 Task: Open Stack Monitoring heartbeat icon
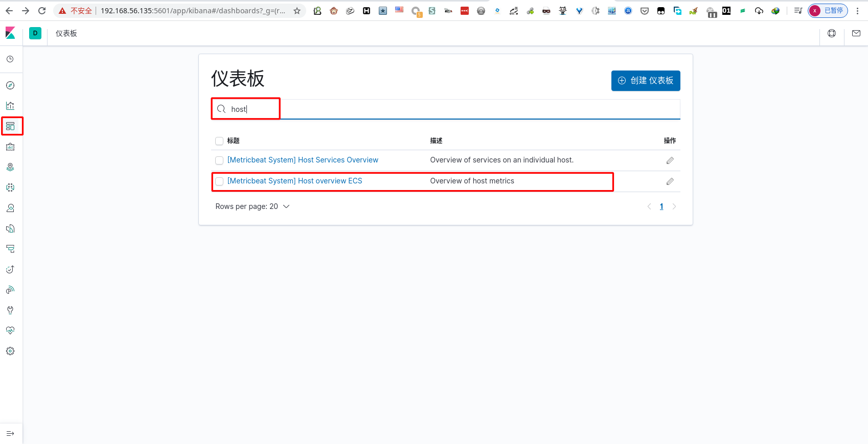(x=10, y=331)
